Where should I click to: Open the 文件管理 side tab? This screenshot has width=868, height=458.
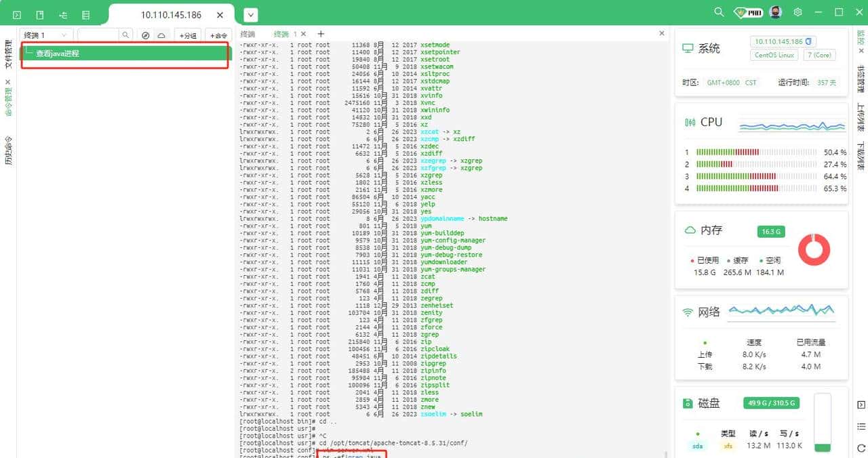tap(8, 54)
